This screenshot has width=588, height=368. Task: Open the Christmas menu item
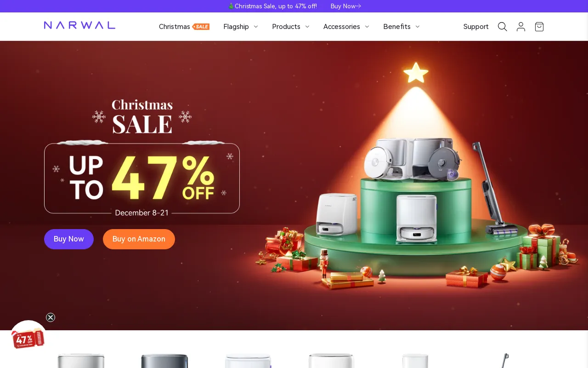pyautogui.click(x=175, y=27)
